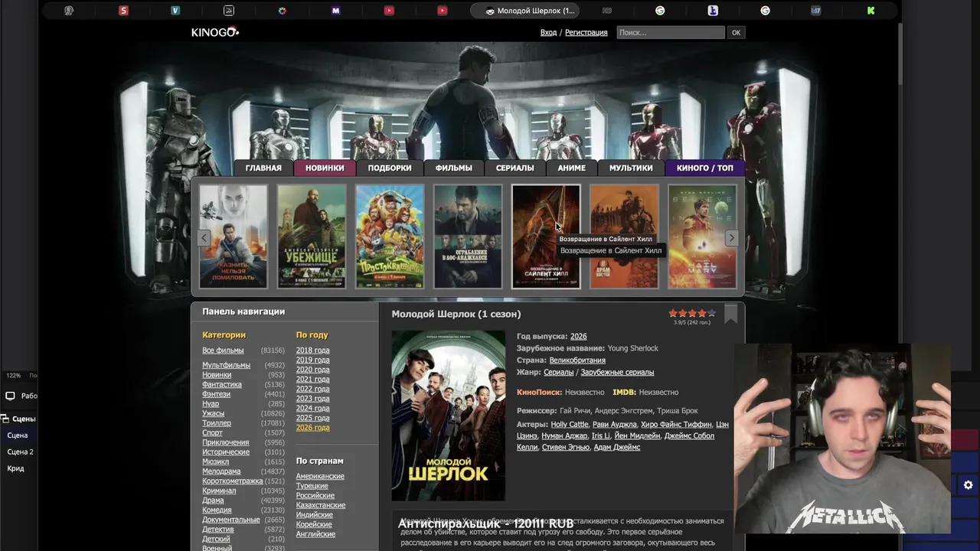The height and width of the screenshot is (551, 980).
Task: Focus the Поиск search field
Action: point(670,32)
